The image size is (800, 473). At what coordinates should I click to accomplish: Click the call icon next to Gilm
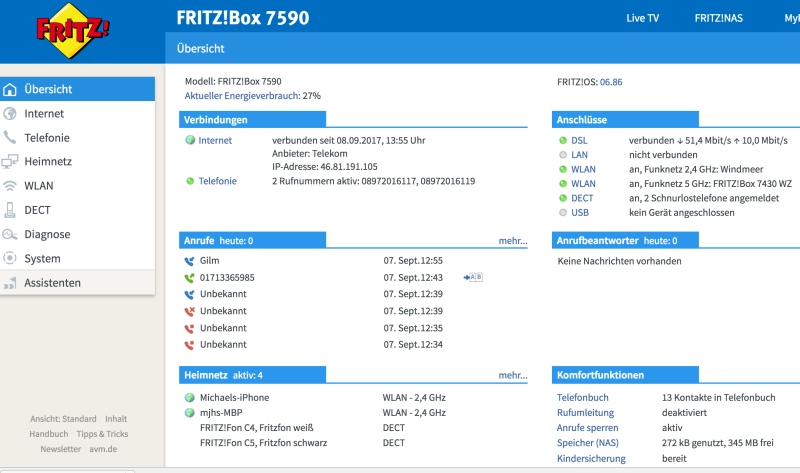point(189,261)
